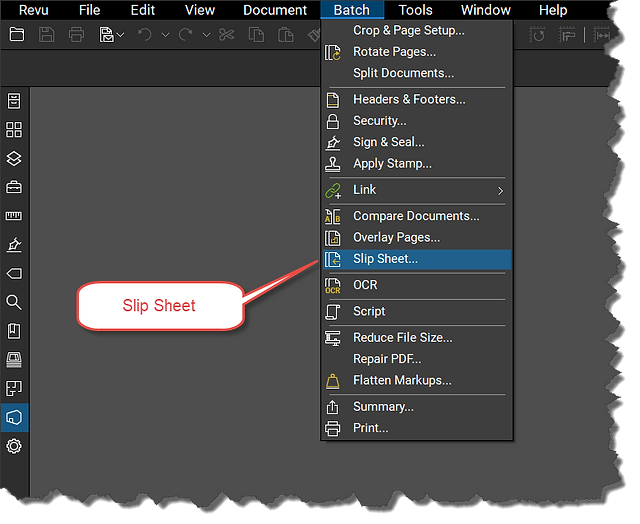The width and height of the screenshot is (640, 524).
Task: Choose Script menu entry
Action: pyautogui.click(x=416, y=311)
